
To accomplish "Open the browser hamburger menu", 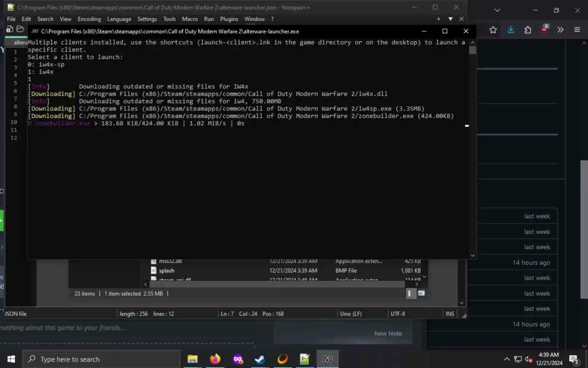I will point(577,30).
